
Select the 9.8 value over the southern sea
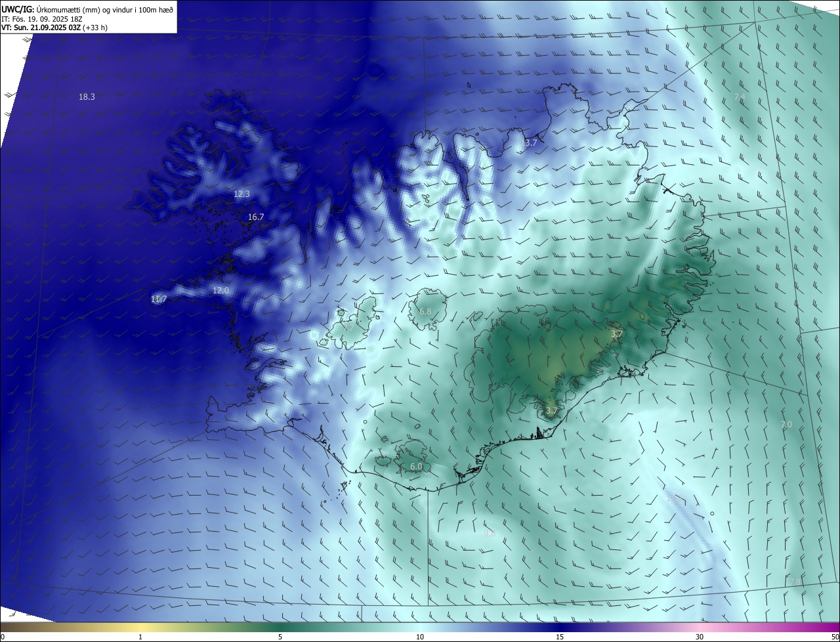(x=490, y=534)
